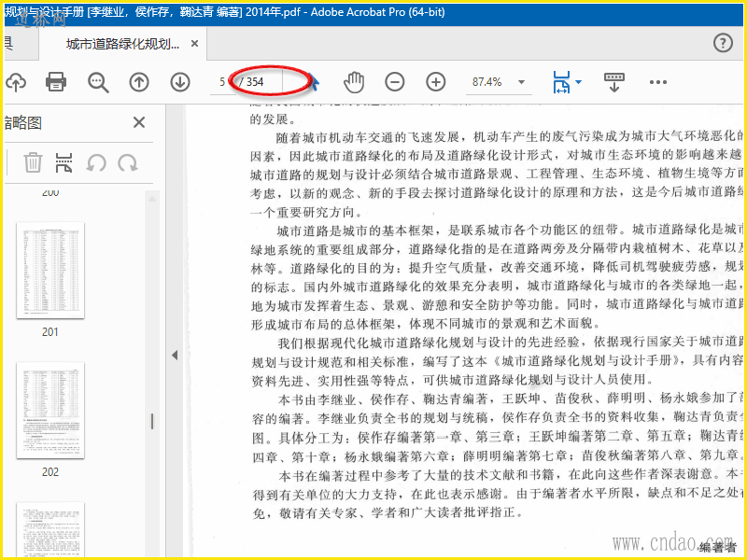Close the page thumbnails panel

click(x=139, y=122)
